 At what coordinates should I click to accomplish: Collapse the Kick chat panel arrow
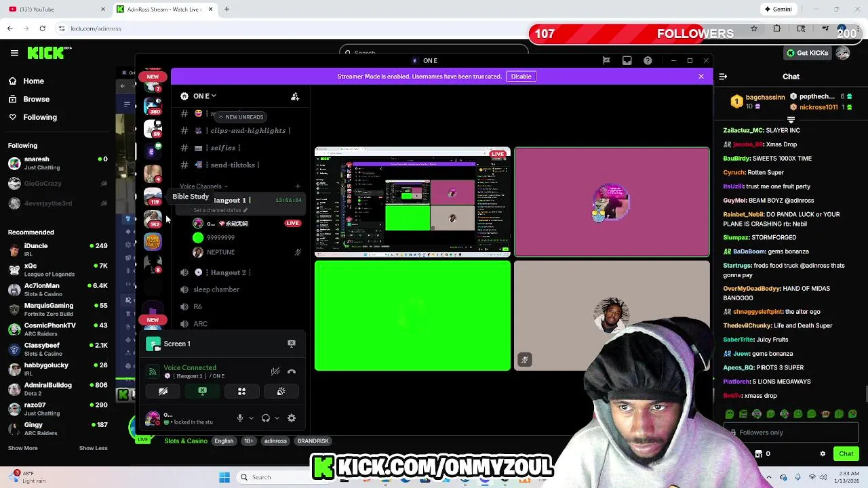tap(723, 77)
